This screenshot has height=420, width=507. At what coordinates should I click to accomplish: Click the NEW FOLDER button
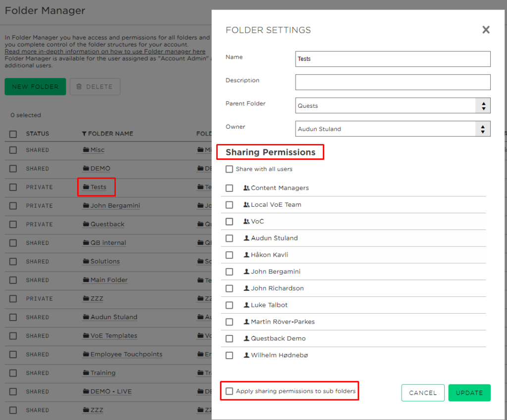35,86
